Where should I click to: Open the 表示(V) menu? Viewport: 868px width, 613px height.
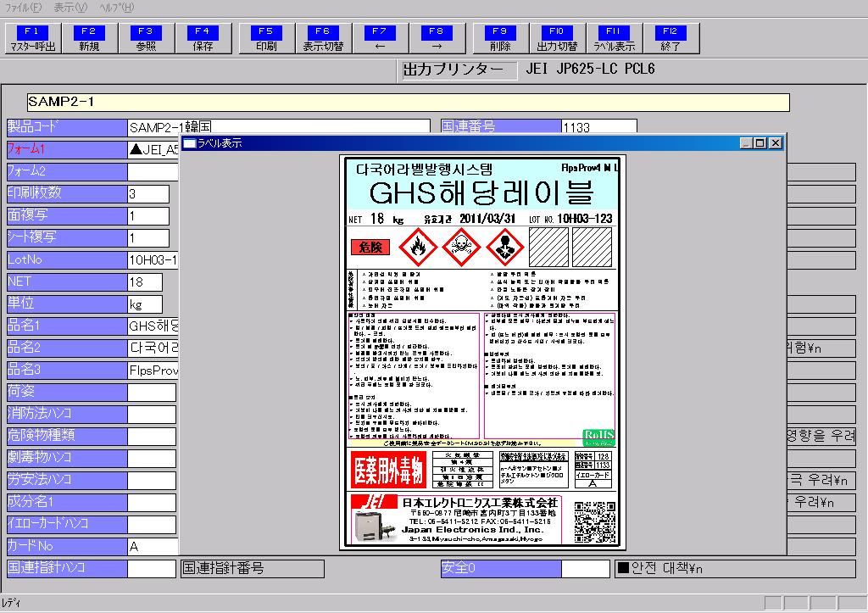(70, 7)
